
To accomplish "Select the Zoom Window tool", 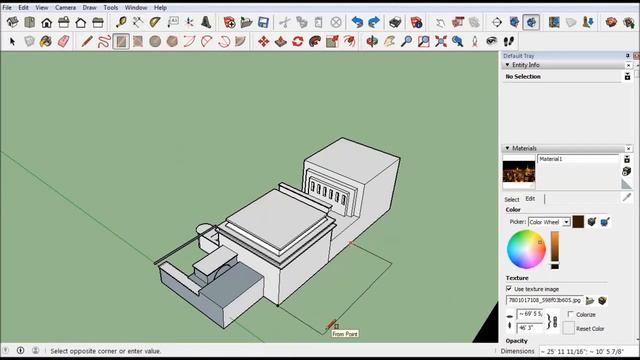I will pos(424,41).
